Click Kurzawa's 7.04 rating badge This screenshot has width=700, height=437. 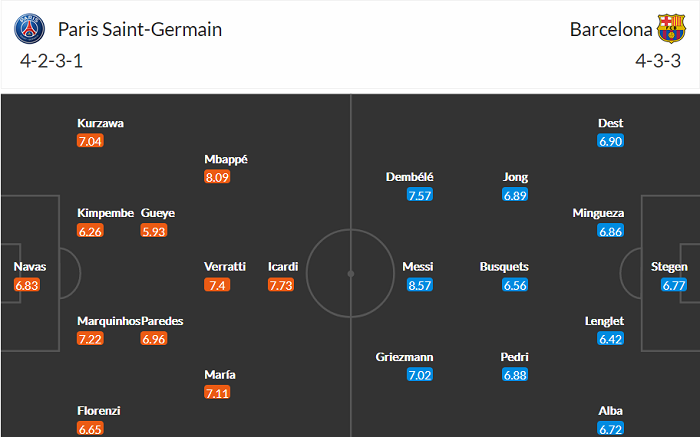pyautogui.click(x=90, y=141)
